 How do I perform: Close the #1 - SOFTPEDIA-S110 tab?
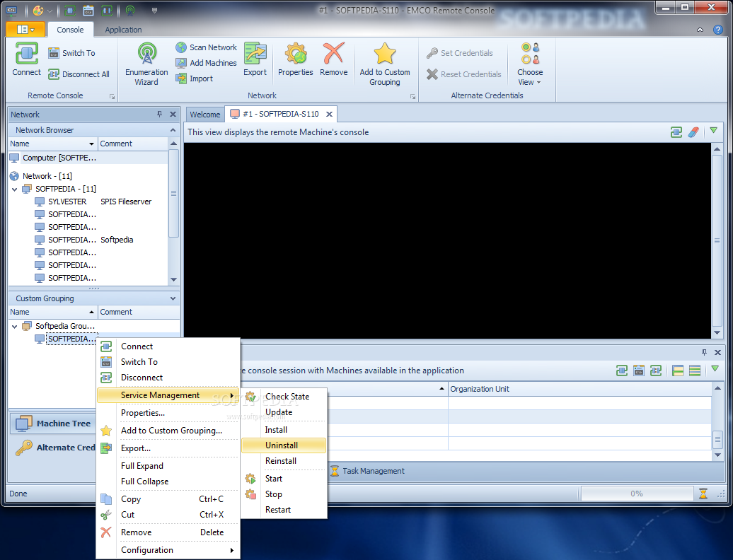point(329,114)
